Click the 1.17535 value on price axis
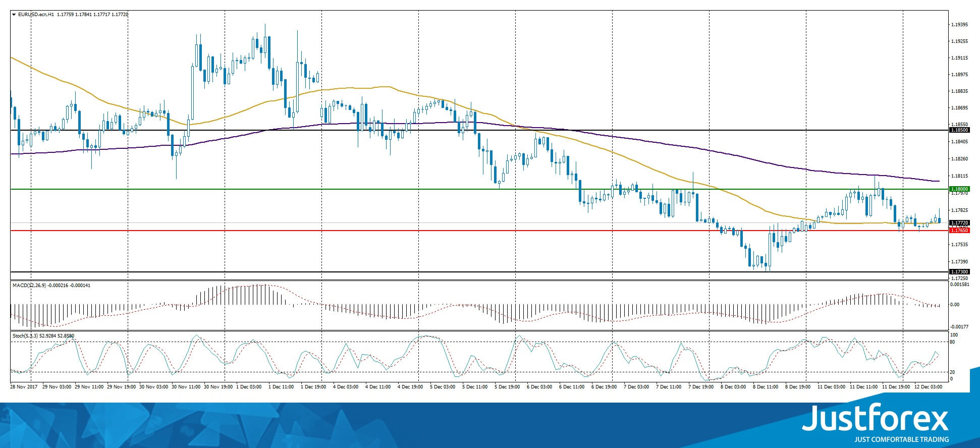980x448 pixels. [x=959, y=245]
